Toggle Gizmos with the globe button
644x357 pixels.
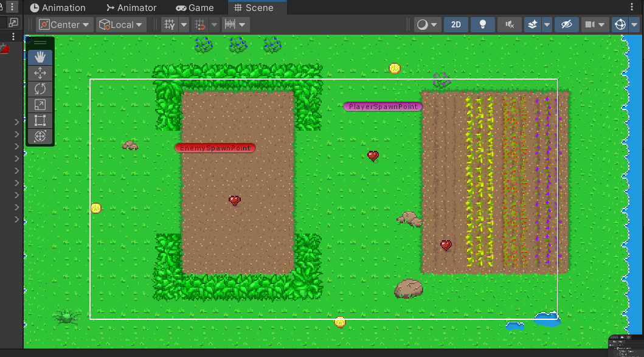pos(620,25)
